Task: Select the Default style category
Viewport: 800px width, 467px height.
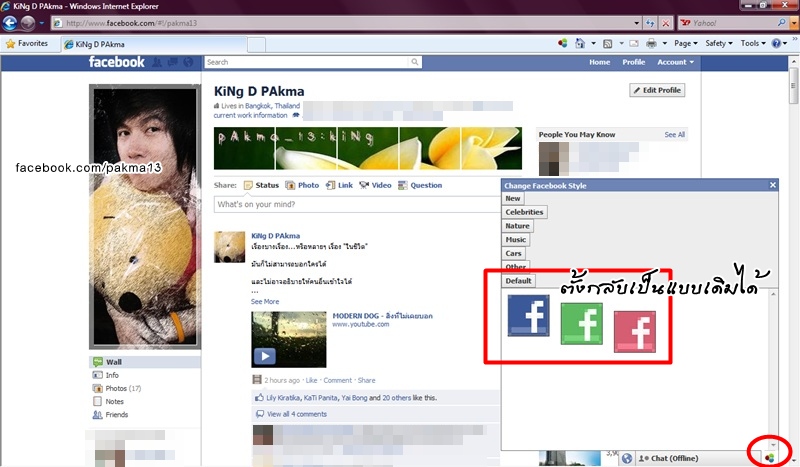Action: pyautogui.click(x=518, y=281)
